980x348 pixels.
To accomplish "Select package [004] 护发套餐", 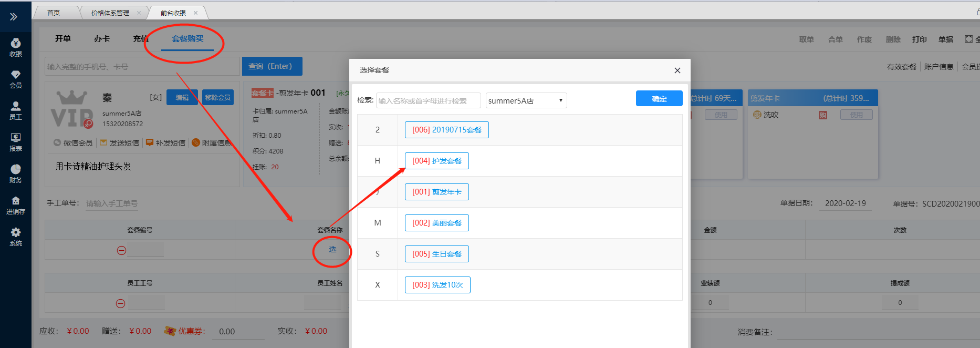I will (x=437, y=161).
